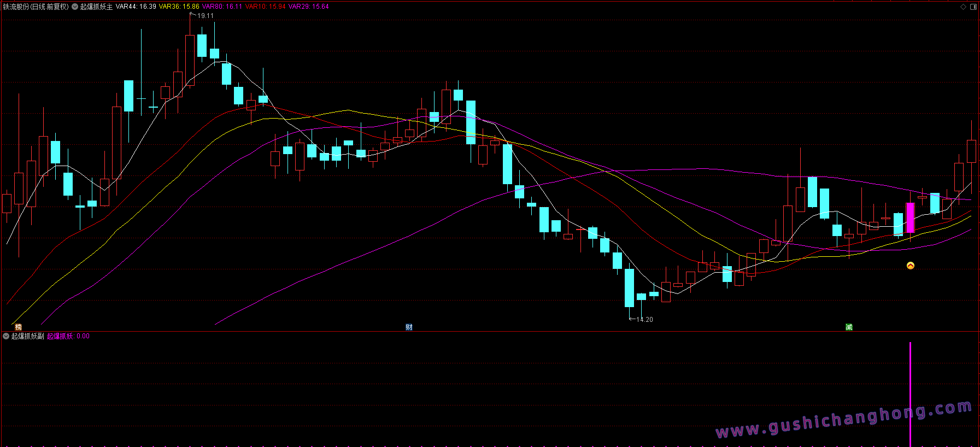The image size is (980, 447).
Task: Click the 减 marker icon
Action: [x=849, y=327]
